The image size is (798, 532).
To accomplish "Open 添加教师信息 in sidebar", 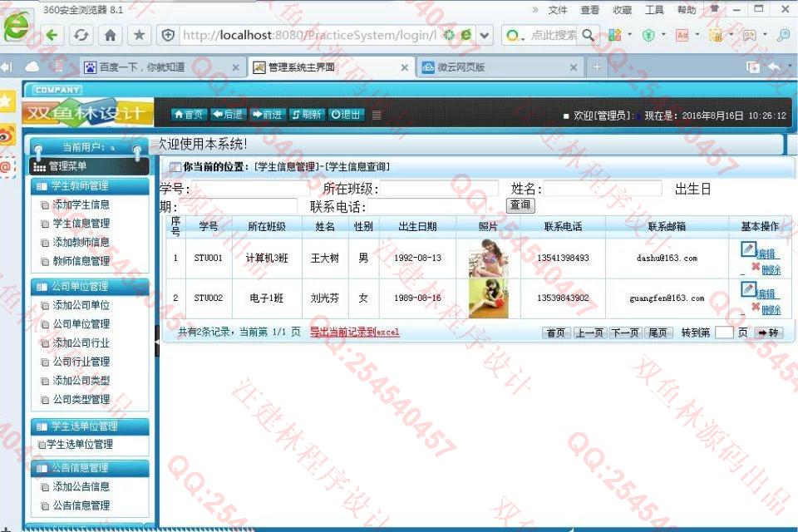I will point(81,243).
